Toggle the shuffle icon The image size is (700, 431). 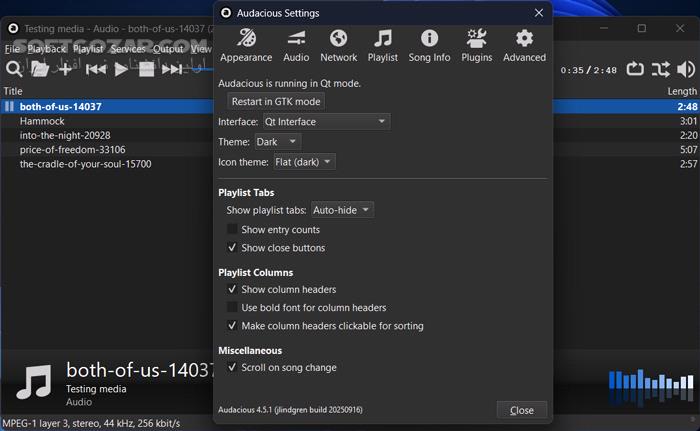[x=660, y=69]
